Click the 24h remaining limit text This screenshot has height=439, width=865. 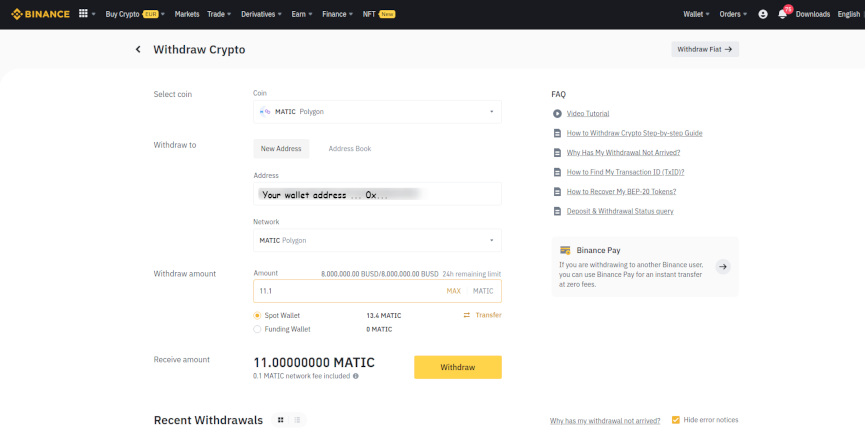tap(472, 274)
